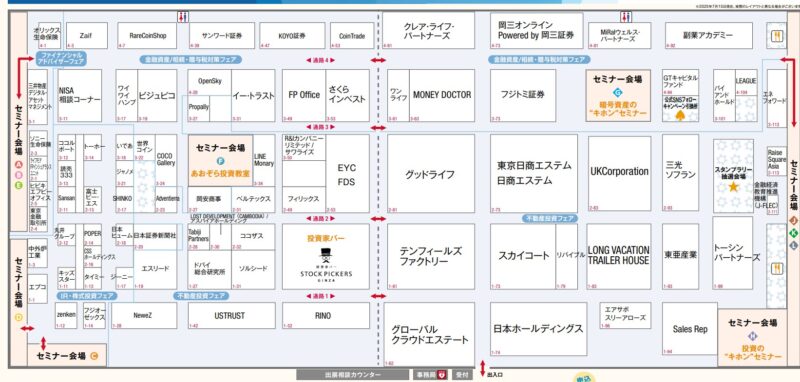Click the 不動産投資フェア label above スカイコート
This screenshot has width=800, height=382.
[550, 218]
